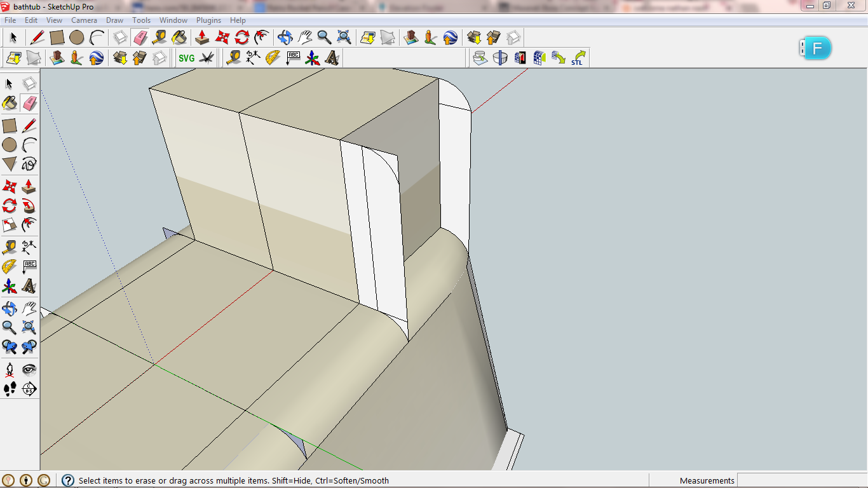Choose the Polygon tool in left toolbar
Screen dimensions: 868x488
10,165
